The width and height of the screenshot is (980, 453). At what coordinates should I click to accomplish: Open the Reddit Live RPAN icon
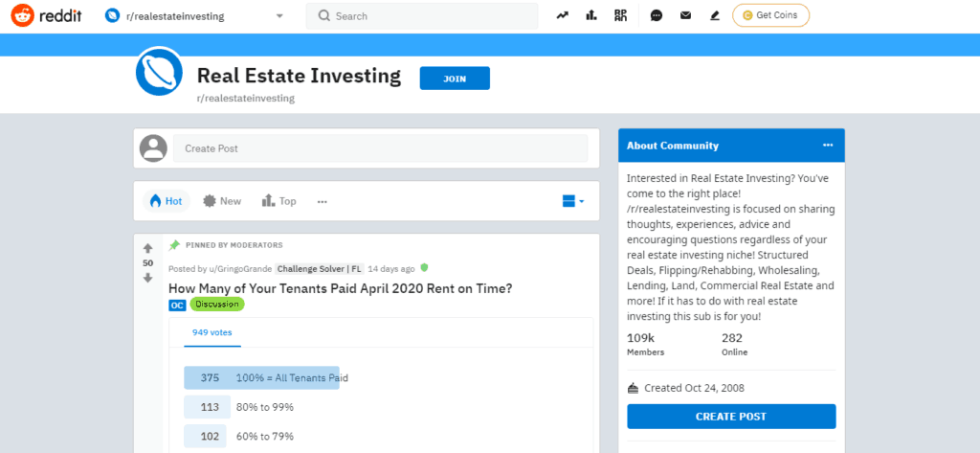tap(620, 15)
